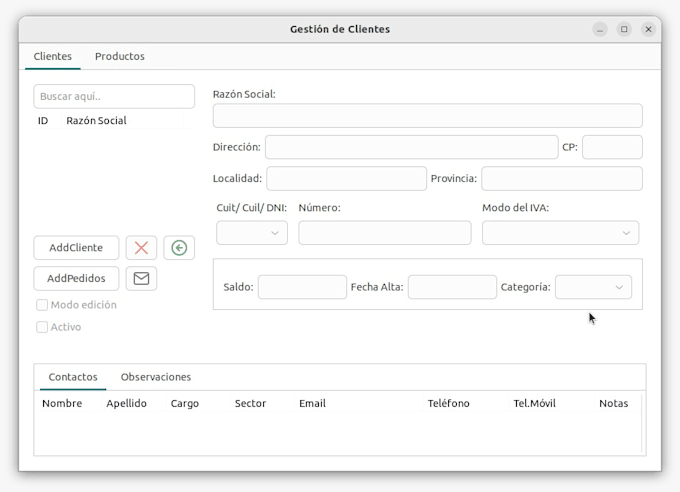Click the envelope email icon button

click(141, 278)
